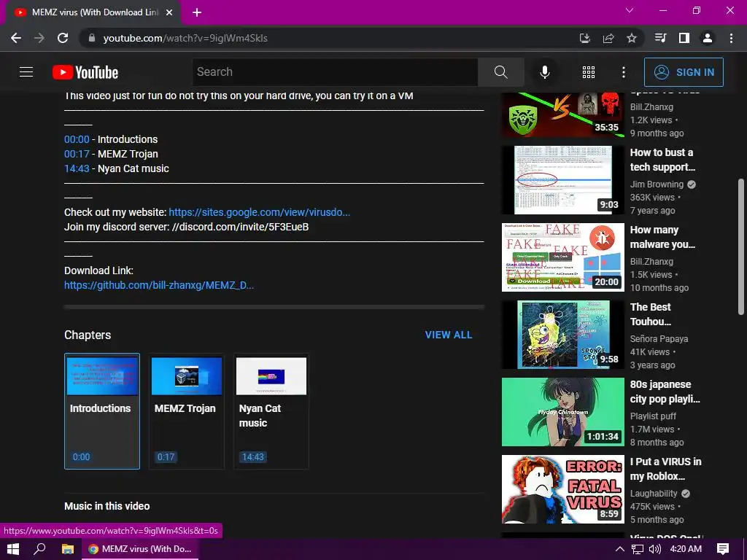This screenshot has height=560, width=747.
Task: Select the MEMZ virus browser tab
Action: [93, 12]
